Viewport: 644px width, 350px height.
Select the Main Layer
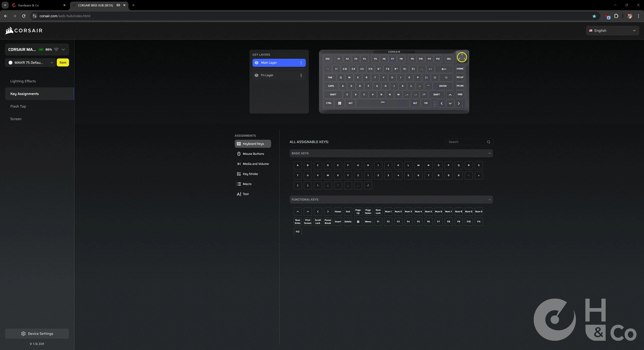[279, 63]
